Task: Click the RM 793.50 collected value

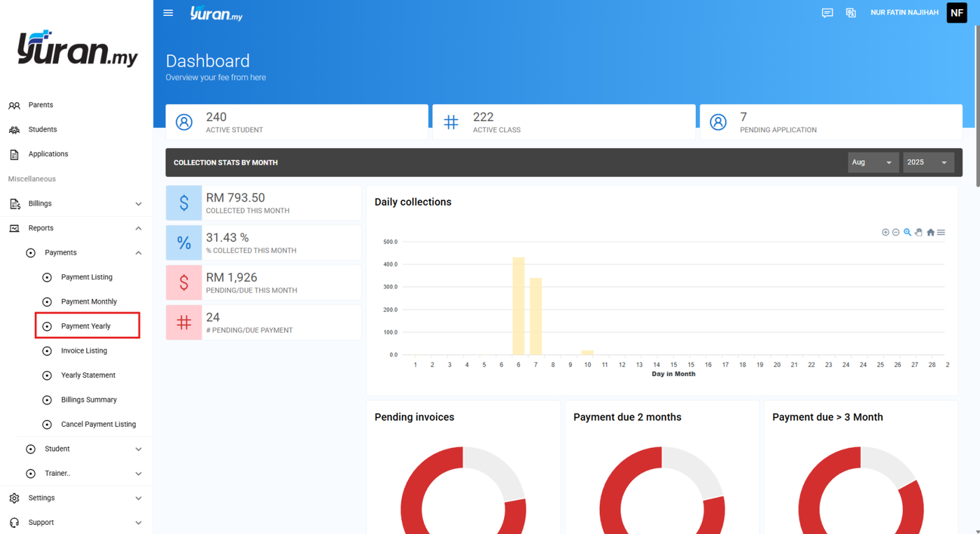Action: (x=235, y=198)
